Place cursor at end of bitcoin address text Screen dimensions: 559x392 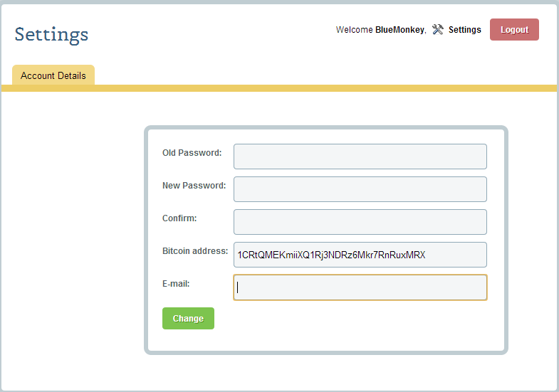pos(426,255)
